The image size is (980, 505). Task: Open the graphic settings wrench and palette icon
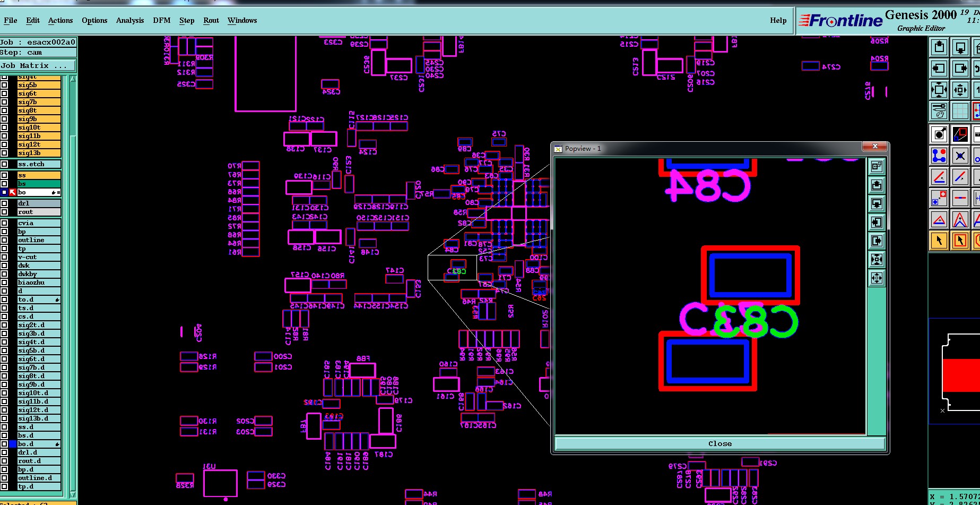tap(939, 111)
